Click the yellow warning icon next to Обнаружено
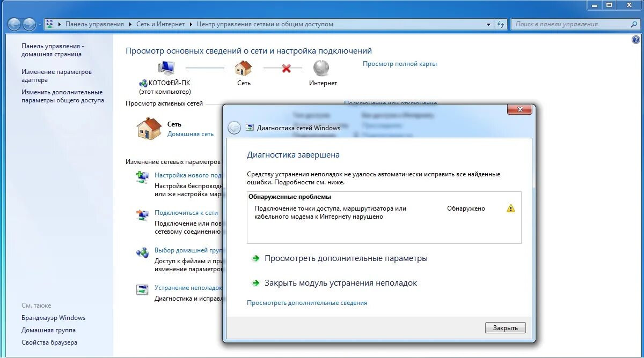This screenshot has width=644, height=358. point(510,208)
